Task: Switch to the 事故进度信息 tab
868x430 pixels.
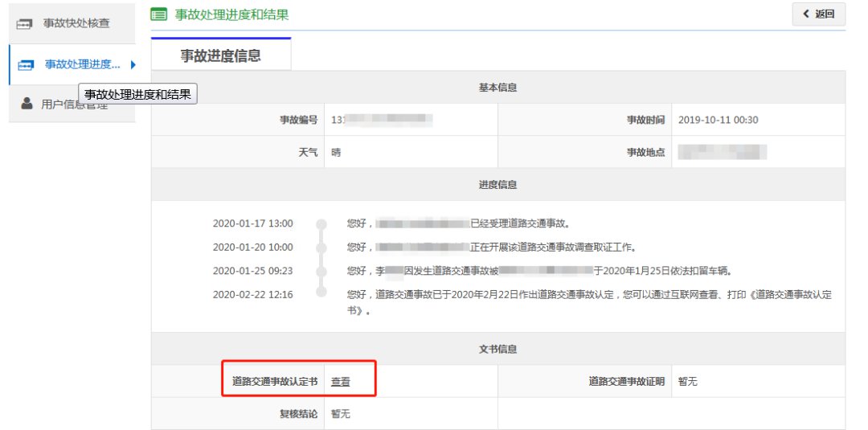Action: pos(220,55)
